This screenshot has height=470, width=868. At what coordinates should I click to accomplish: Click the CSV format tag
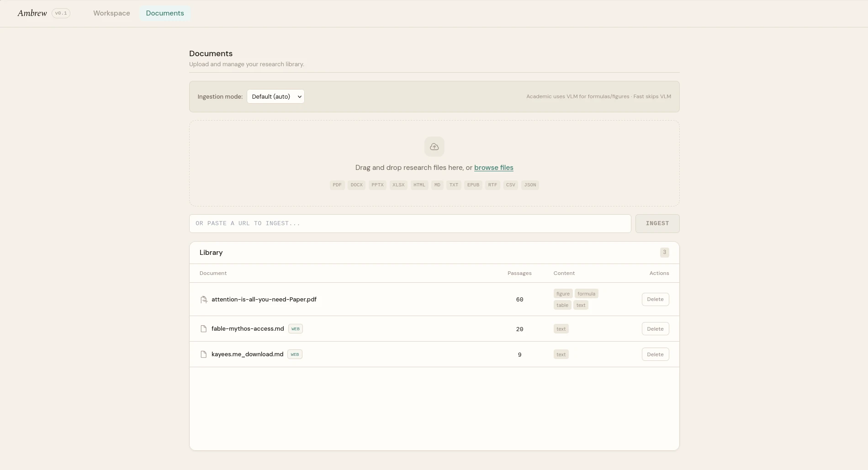[510, 185]
